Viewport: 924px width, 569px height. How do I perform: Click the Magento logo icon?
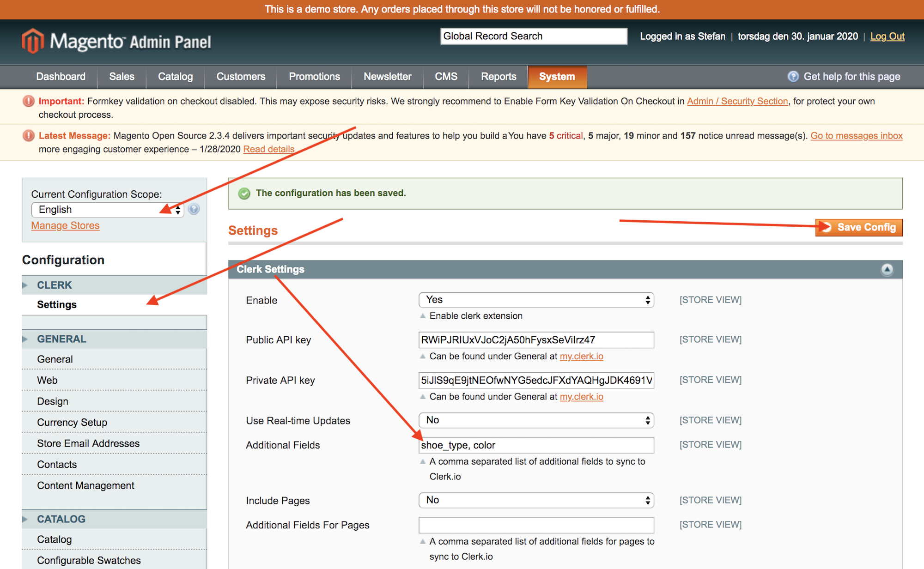tap(32, 41)
